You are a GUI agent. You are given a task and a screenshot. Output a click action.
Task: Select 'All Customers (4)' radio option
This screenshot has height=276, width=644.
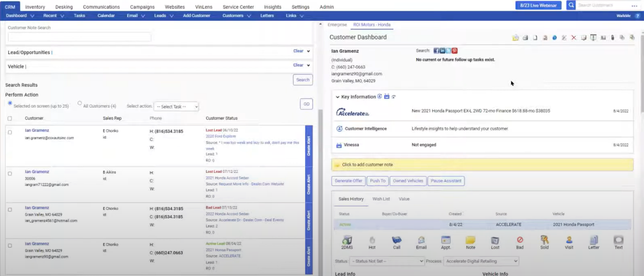pos(80,103)
